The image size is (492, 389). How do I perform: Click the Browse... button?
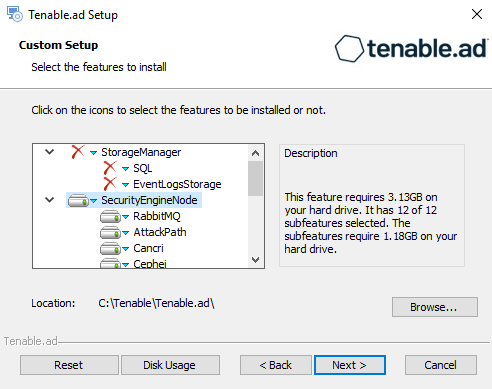435,307
